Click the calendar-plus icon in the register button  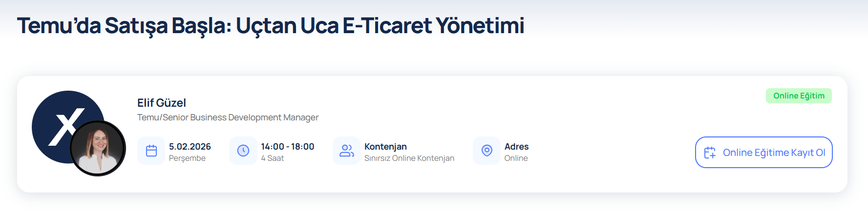click(710, 153)
